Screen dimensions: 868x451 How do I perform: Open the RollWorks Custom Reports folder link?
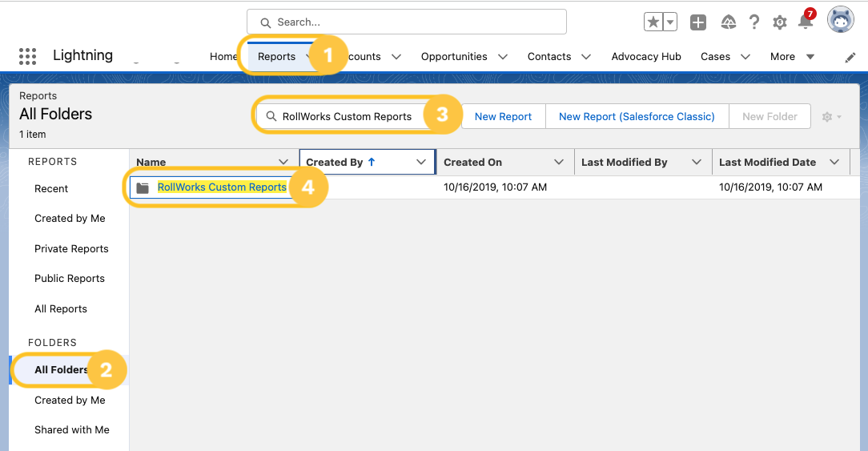[x=222, y=187]
